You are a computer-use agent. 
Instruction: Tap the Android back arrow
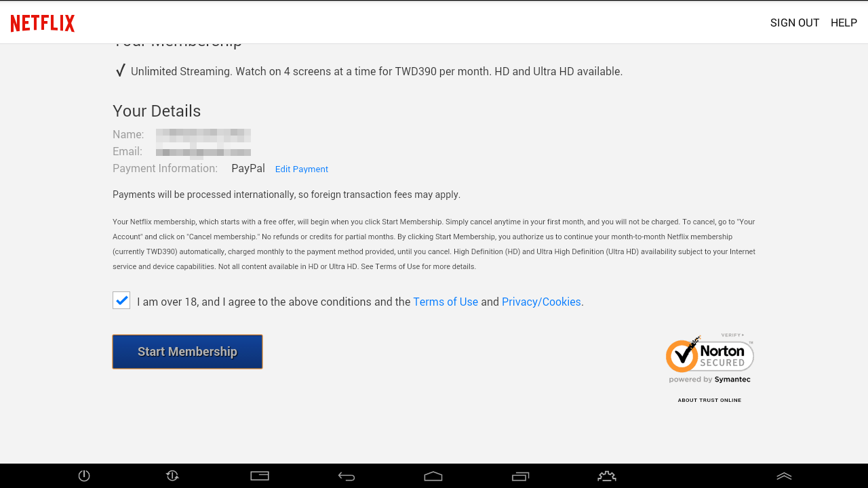click(x=347, y=476)
